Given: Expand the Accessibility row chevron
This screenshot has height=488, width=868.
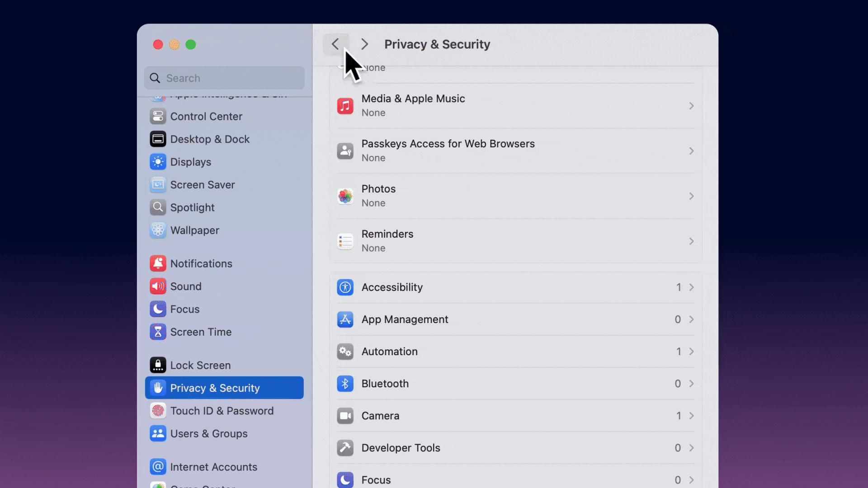Looking at the screenshot, I should pos(691,287).
